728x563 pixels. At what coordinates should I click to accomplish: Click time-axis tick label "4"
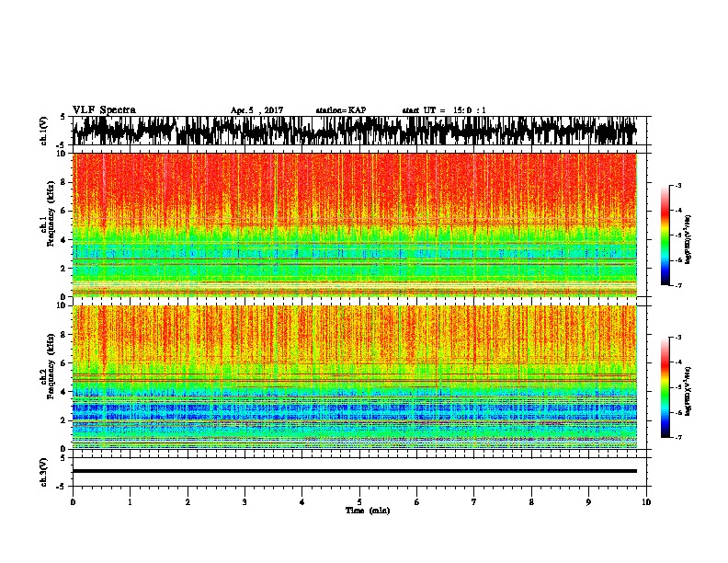tap(302, 501)
